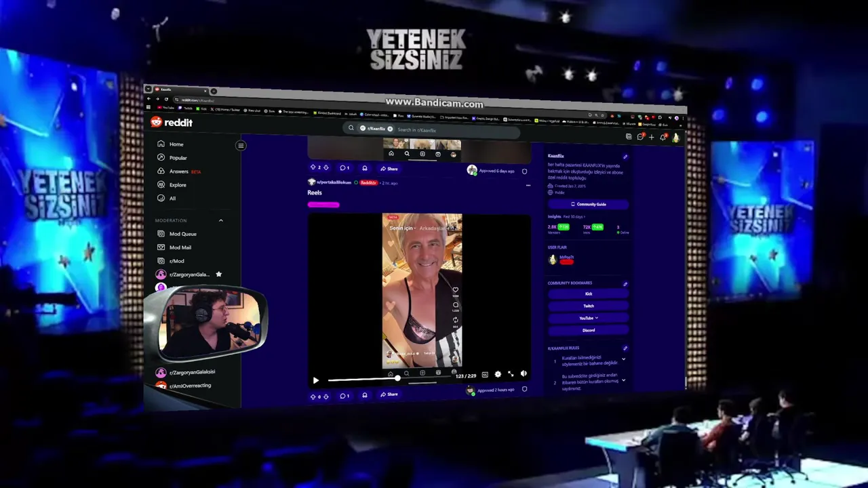Upvote the Reels post with score 0
The height and width of the screenshot is (488, 868).
(x=313, y=396)
